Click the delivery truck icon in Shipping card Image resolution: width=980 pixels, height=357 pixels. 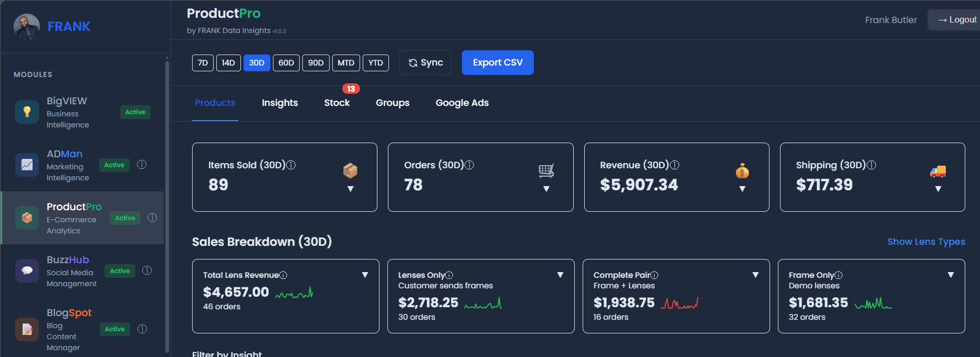938,171
